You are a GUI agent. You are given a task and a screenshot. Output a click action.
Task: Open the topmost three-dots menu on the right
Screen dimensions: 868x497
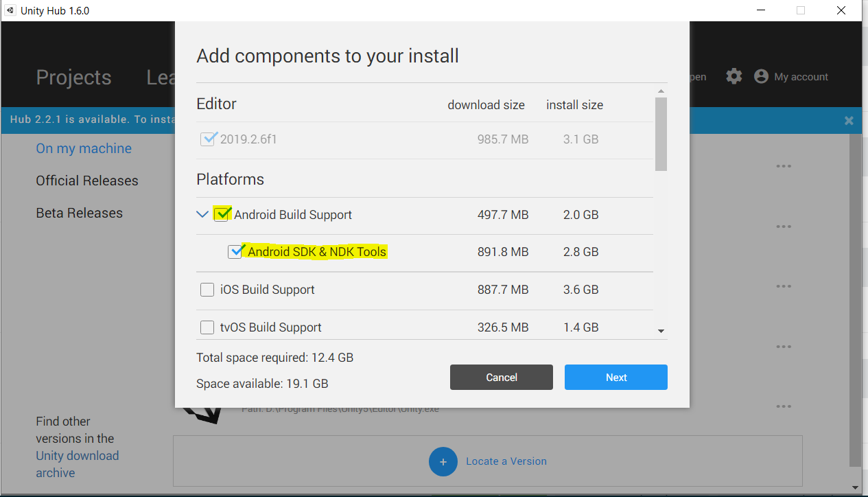[x=784, y=166]
